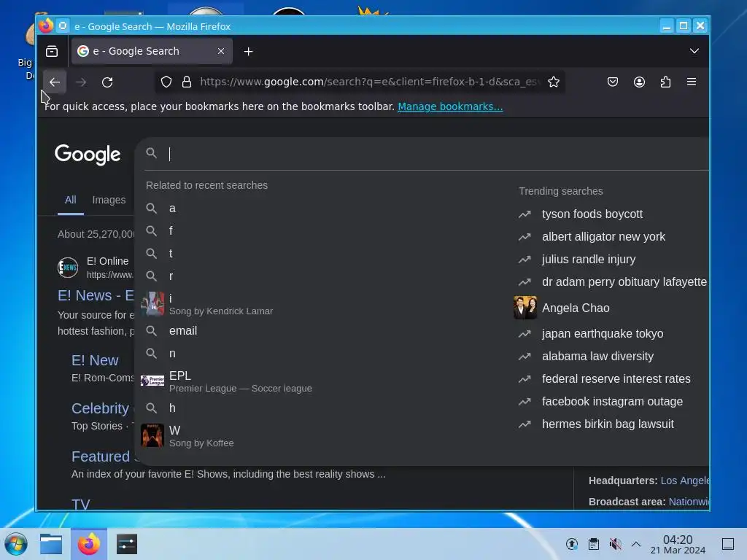The image size is (747, 560).
Task: Open trending 'hermes birkin bag lawsuit'
Action: pos(608,424)
